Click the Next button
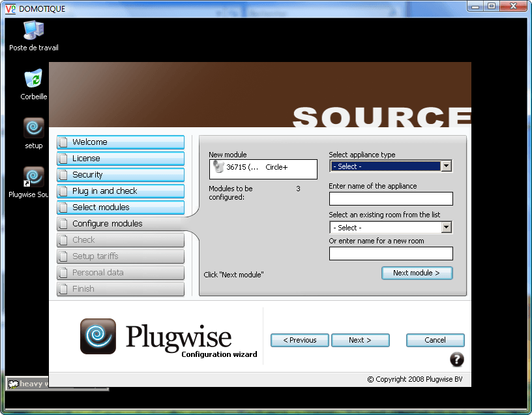Screen dimensions: 532x415 click(x=360, y=340)
